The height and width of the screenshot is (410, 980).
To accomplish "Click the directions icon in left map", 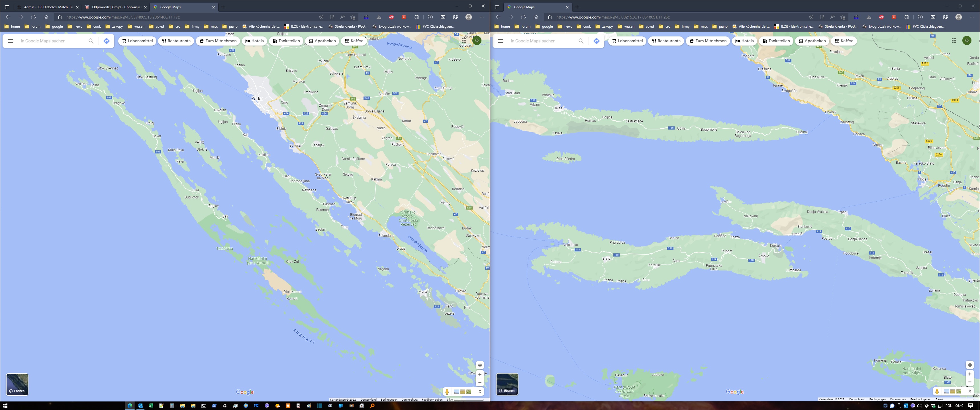I will (x=107, y=41).
